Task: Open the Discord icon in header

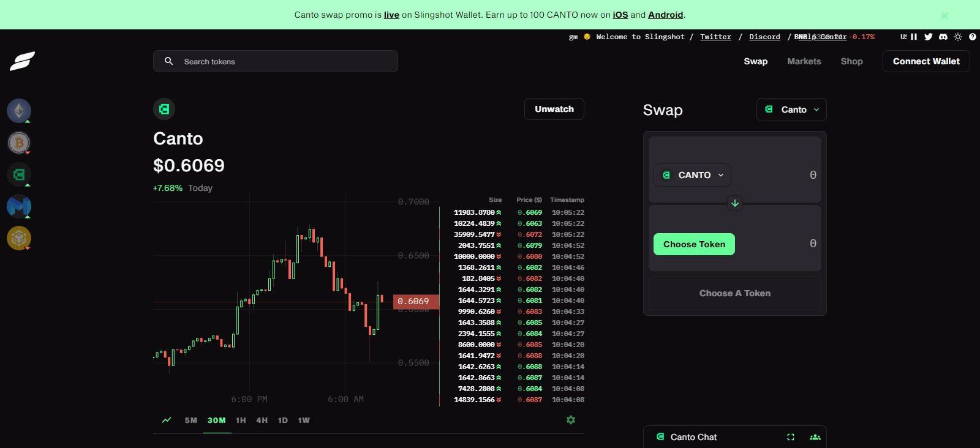Action: tap(943, 37)
